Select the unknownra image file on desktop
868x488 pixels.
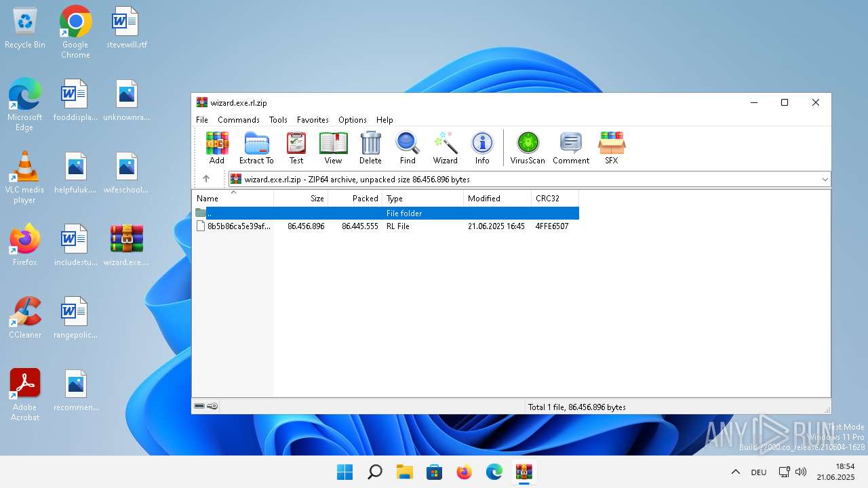click(x=126, y=100)
